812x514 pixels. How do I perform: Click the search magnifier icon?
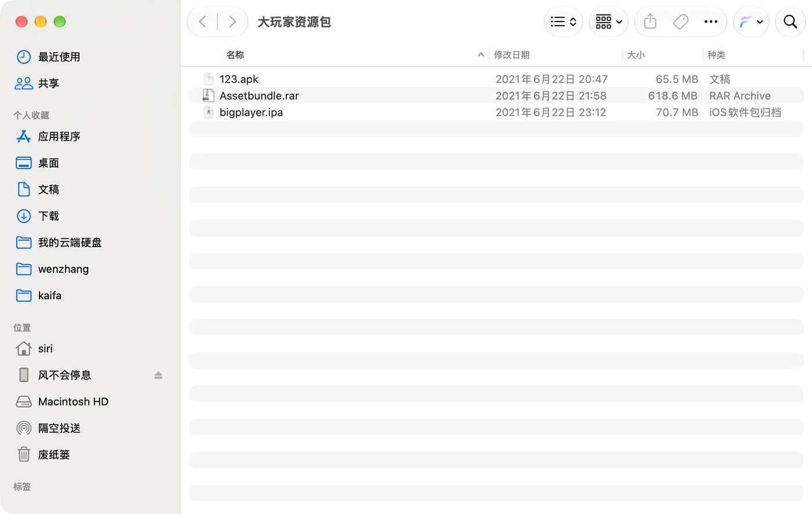pyautogui.click(x=790, y=22)
